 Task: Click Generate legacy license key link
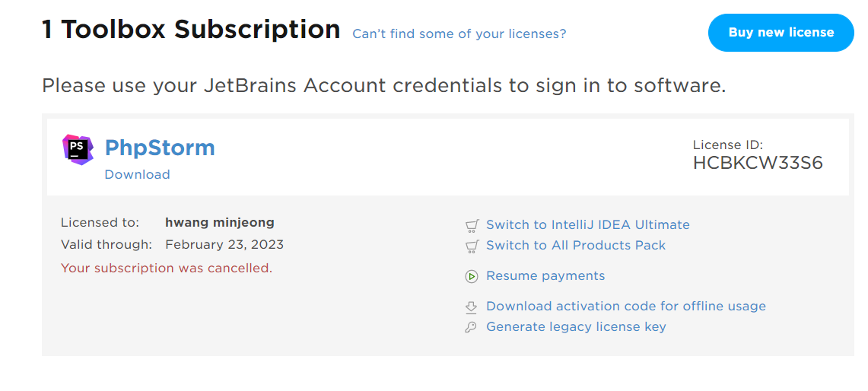577,327
